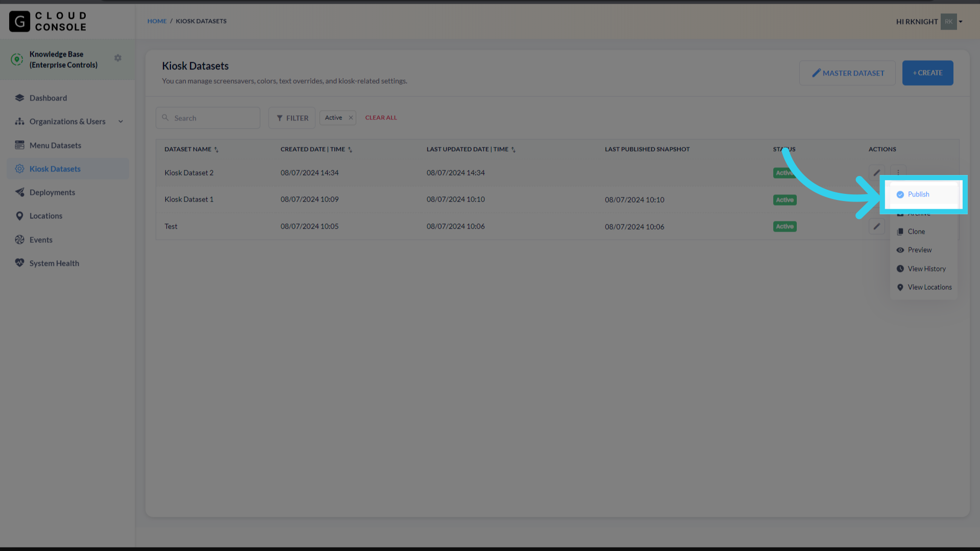This screenshot has width=980, height=551.
Task: Remove the Active filter chip
Action: [351, 118]
